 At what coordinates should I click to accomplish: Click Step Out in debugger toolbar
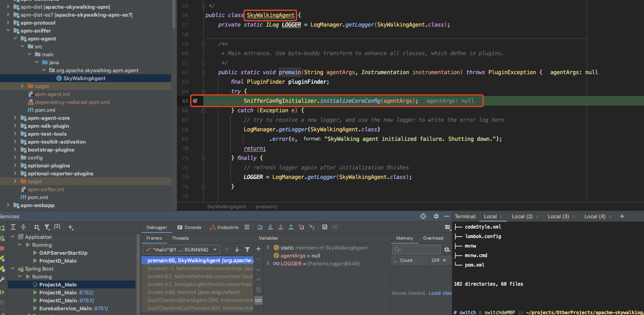coord(291,227)
